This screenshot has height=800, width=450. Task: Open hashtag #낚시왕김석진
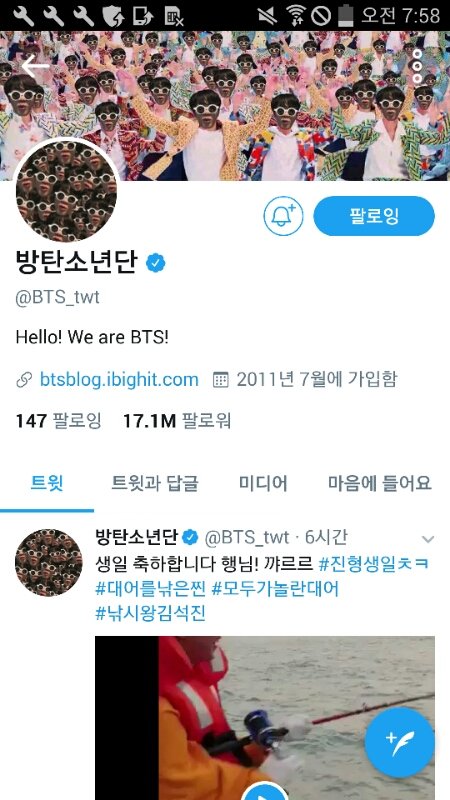[151, 613]
